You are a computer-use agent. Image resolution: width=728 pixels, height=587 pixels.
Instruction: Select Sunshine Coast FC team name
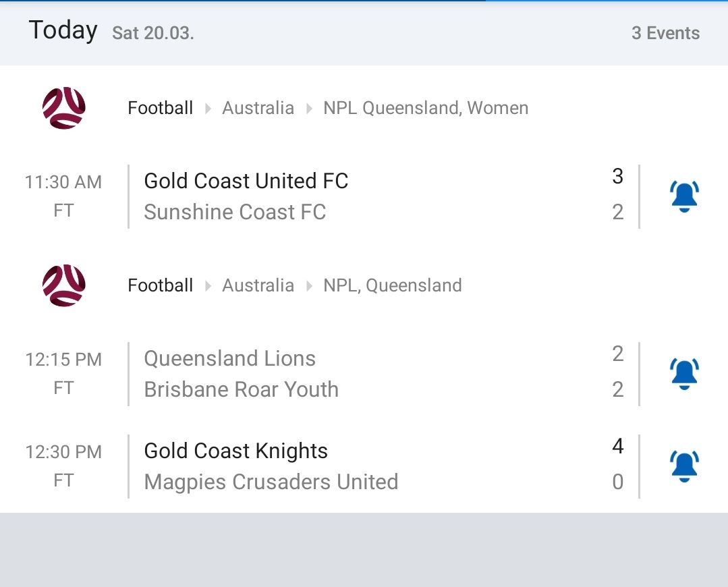coord(235,212)
